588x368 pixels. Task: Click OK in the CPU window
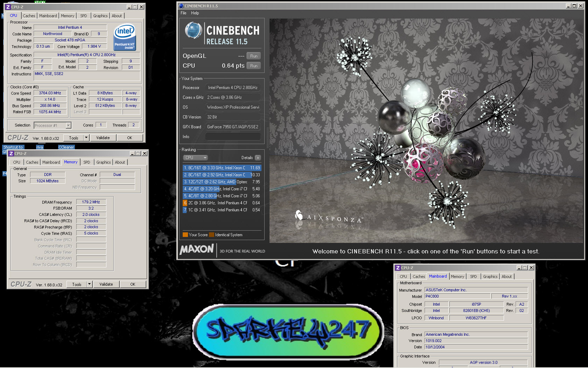coord(129,138)
